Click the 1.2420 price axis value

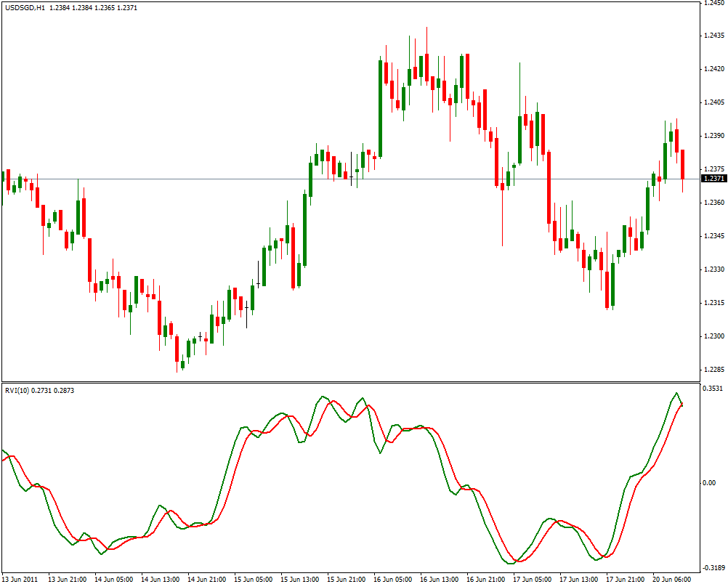pyautogui.click(x=714, y=69)
